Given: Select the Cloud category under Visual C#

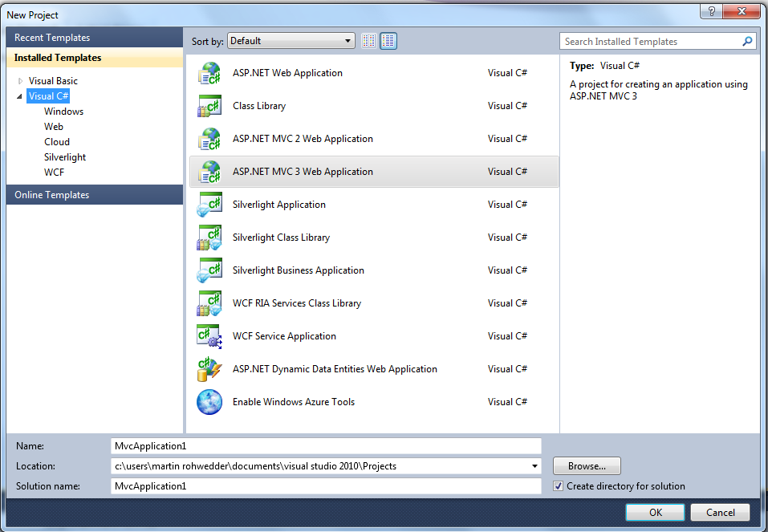Looking at the screenshot, I should [x=57, y=142].
